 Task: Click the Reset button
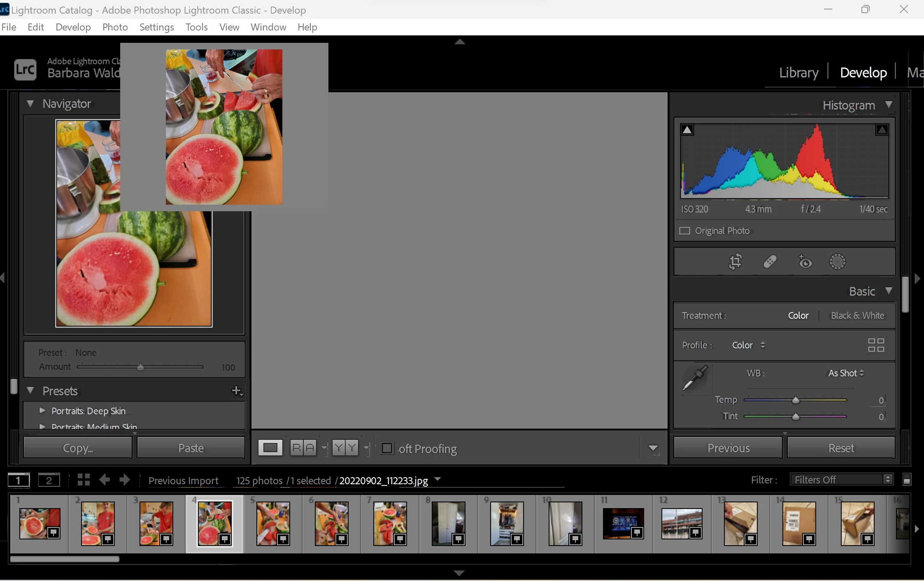[x=841, y=448]
